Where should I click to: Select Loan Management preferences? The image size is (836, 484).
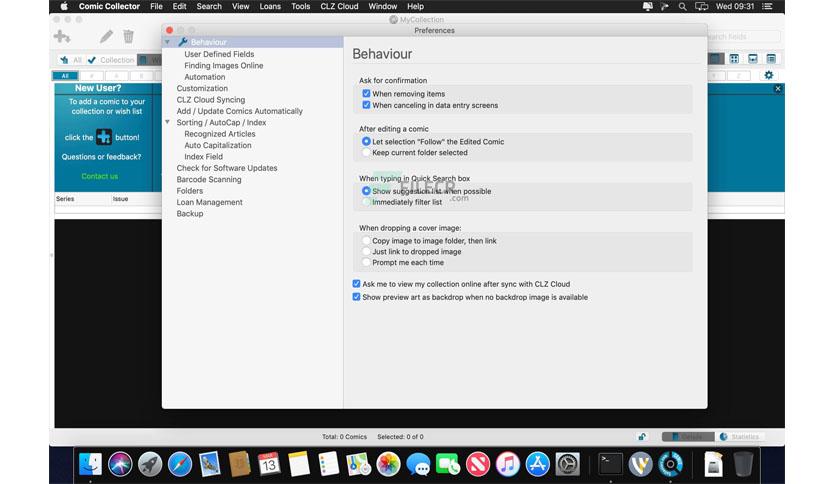point(210,202)
